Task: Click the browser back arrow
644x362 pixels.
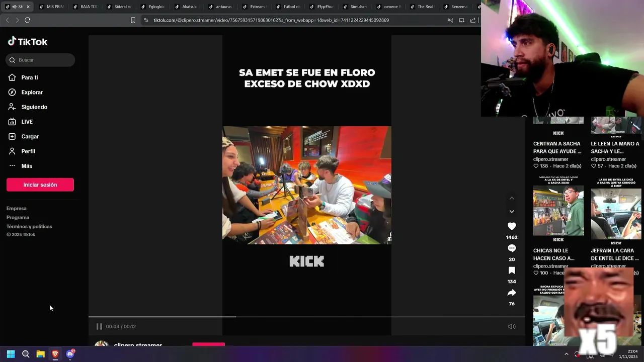Action: (x=7, y=20)
